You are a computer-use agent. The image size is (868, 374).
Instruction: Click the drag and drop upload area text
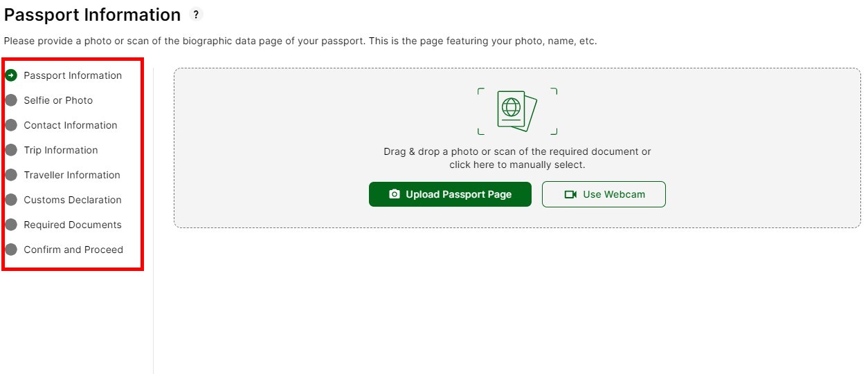click(x=517, y=158)
